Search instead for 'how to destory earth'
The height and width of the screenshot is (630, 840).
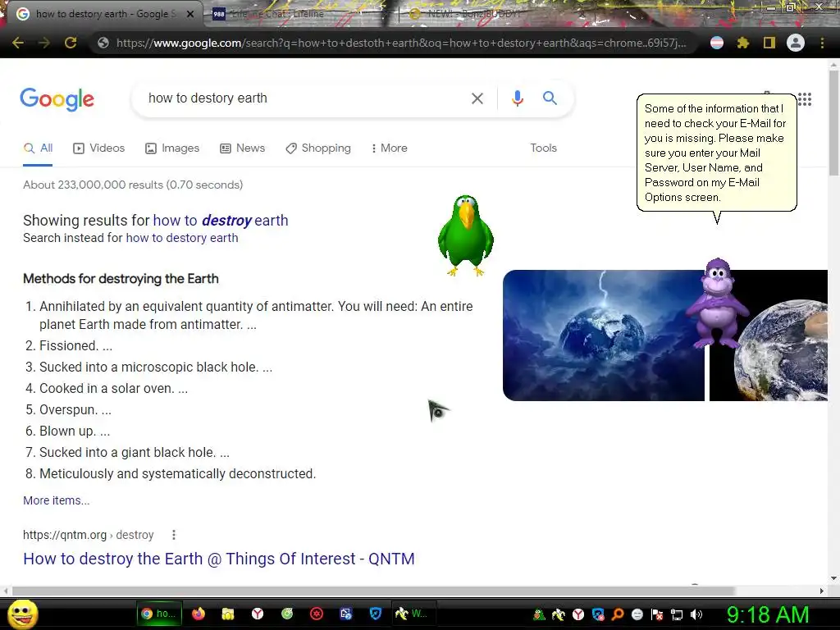pos(182,238)
